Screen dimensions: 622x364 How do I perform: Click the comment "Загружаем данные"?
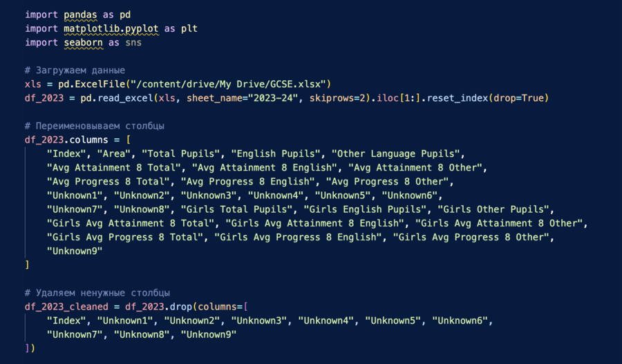(x=80, y=70)
